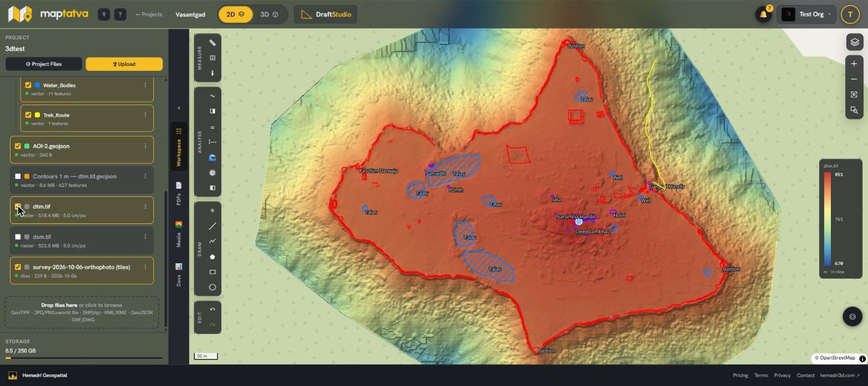
Task: Open the Test Org dropdown
Action: pos(807,14)
